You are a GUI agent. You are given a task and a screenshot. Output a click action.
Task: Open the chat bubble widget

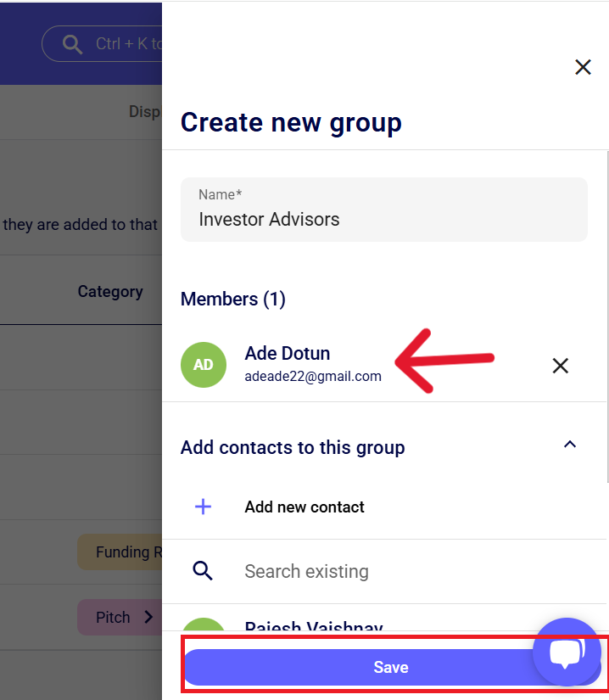pos(566,652)
